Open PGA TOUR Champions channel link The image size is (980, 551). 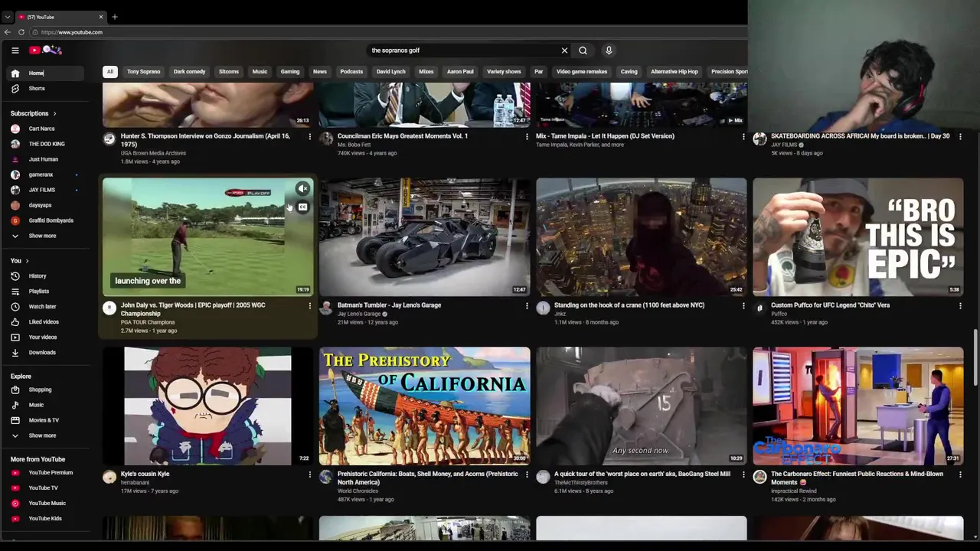[148, 322]
